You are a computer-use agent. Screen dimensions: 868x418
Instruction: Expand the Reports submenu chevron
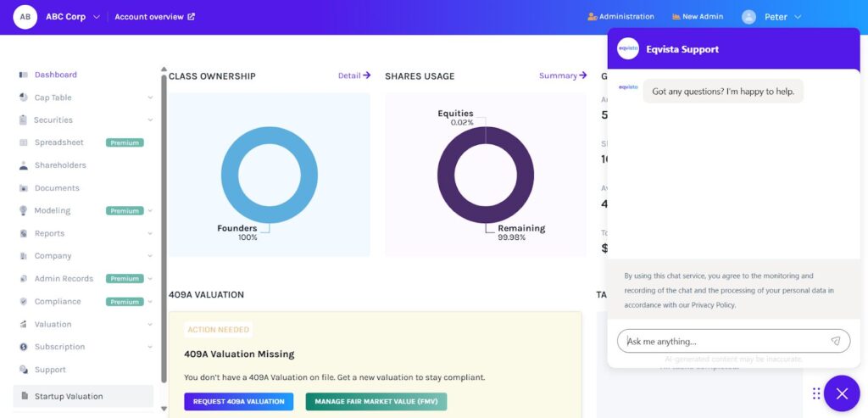[150, 233]
